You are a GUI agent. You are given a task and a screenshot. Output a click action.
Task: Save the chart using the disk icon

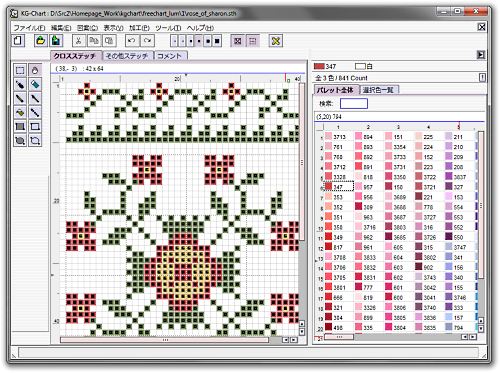click(x=56, y=41)
